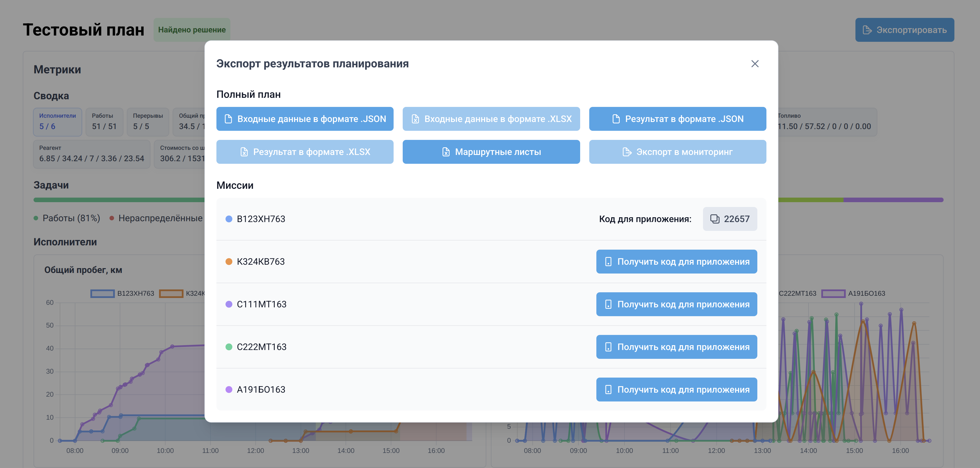
Task: Click the К324КВ763 mission name
Action: 260,261
